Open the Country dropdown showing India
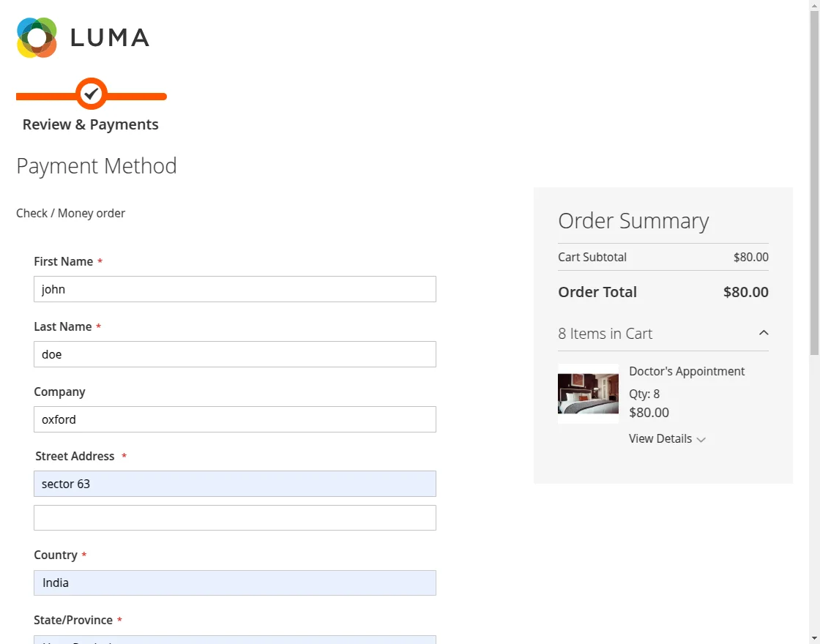 click(234, 583)
